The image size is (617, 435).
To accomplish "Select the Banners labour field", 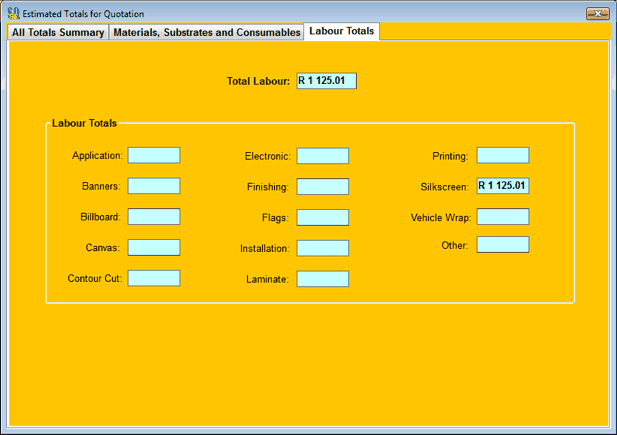I will (x=154, y=186).
